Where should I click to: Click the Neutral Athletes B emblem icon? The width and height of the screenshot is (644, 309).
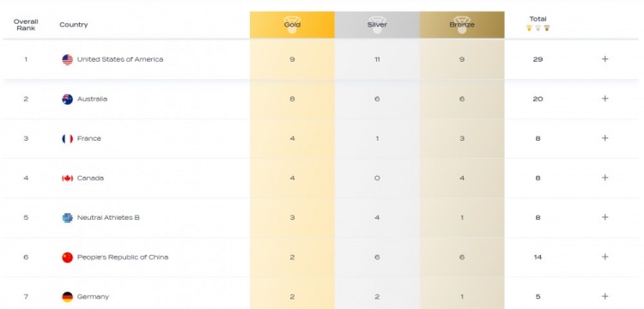coord(67,218)
